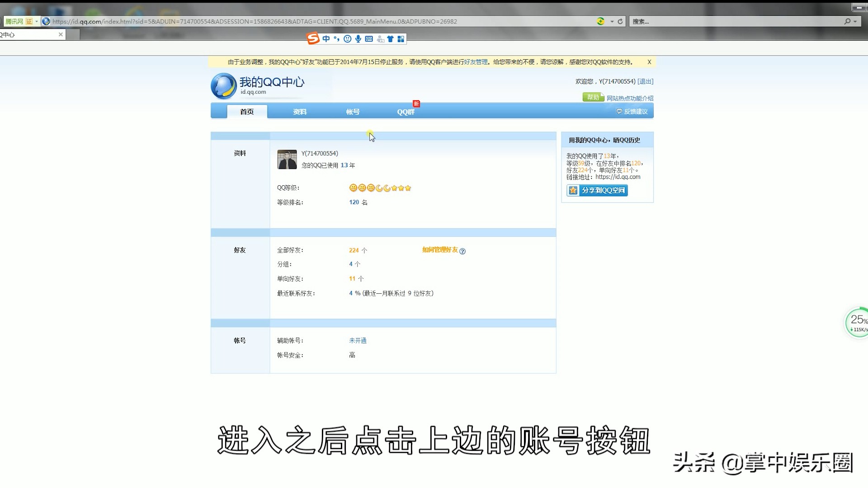Click the 25% network speed floating widget
This screenshot has width=868, height=488.
[x=857, y=323]
